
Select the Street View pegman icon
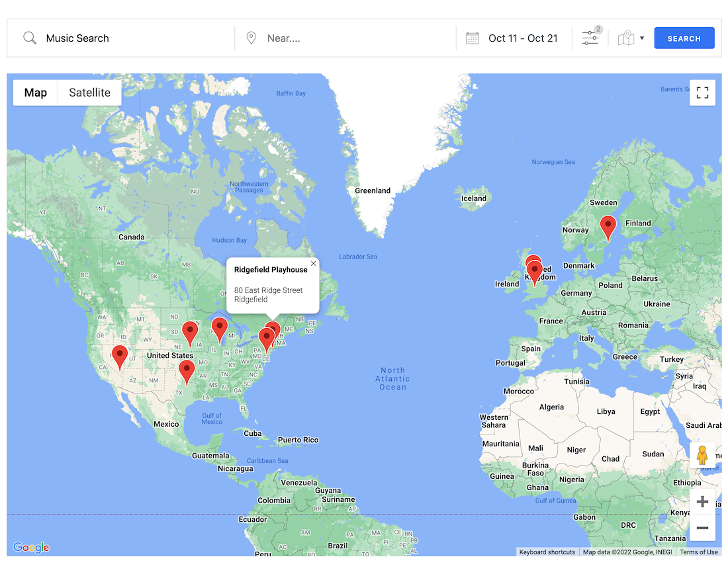(x=702, y=456)
